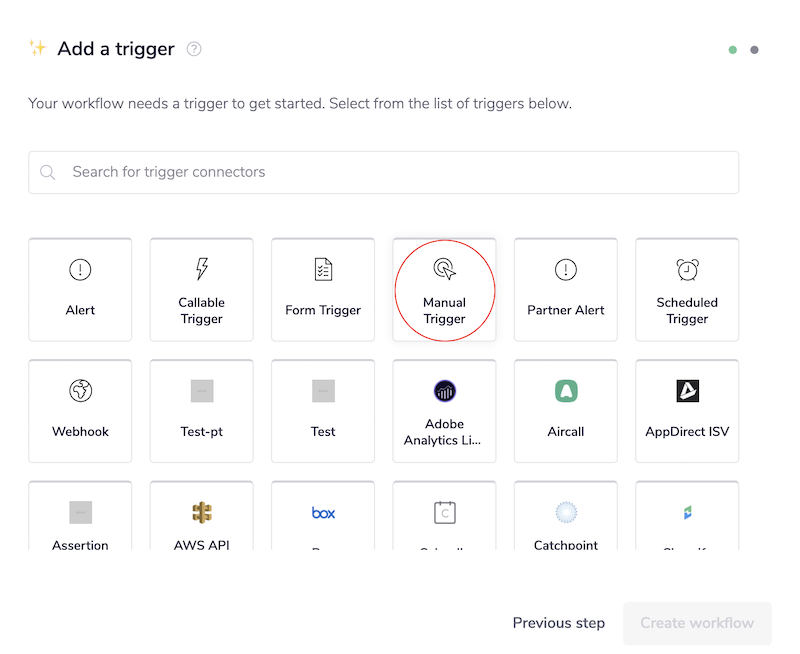Choose the Partner Alert trigger
Viewport: 800px width, 654px height.
(565, 290)
